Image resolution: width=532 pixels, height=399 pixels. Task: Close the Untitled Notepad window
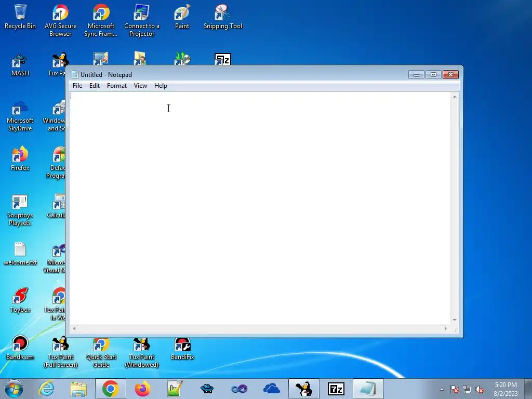[450, 75]
